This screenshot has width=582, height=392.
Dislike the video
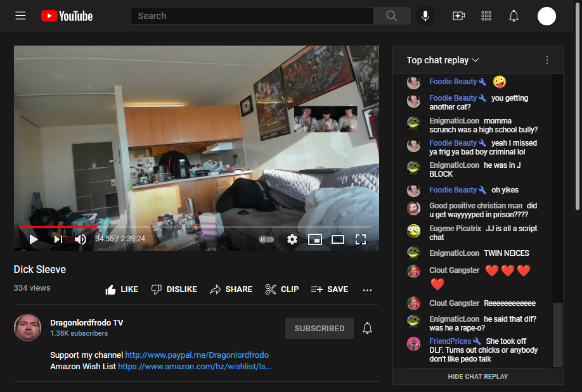pyautogui.click(x=174, y=289)
